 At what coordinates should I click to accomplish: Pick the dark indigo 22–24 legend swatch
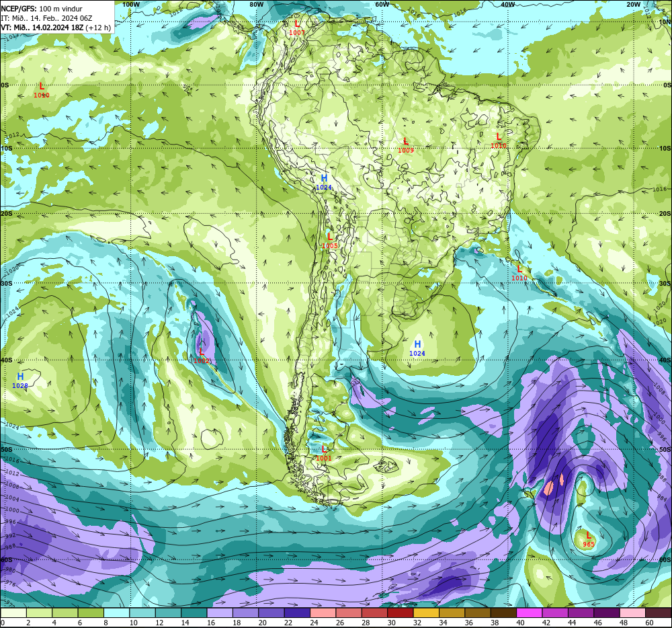(298, 613)
